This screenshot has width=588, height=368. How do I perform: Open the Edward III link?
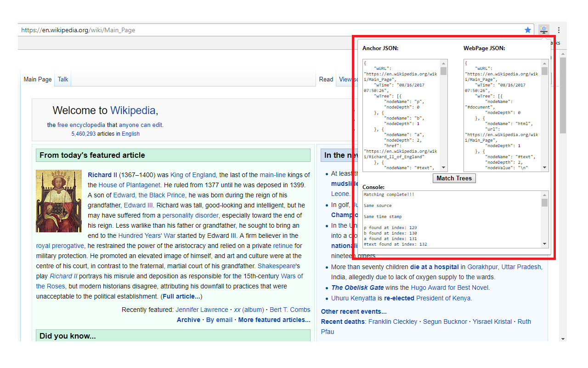click(x=138, y=205)
